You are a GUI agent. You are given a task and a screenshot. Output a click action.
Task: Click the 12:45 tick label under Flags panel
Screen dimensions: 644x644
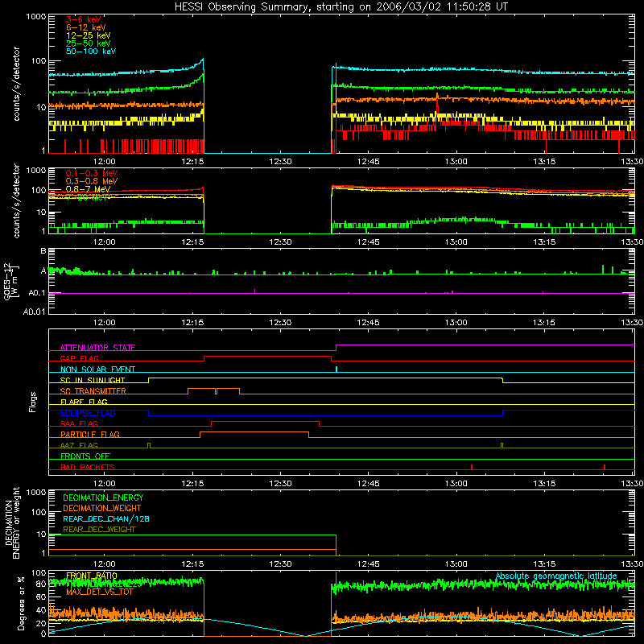[369, 484]
